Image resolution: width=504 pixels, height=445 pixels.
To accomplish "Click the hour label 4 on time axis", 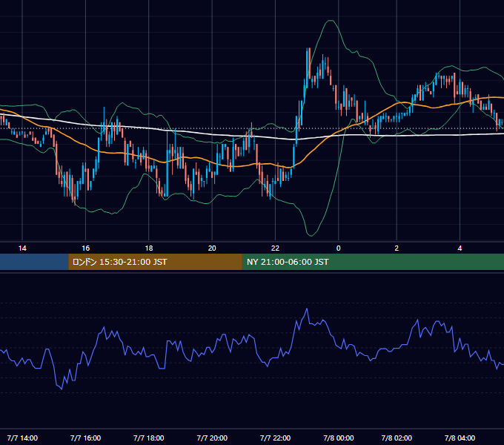I will pyautogui.click(x=460, y=248).
